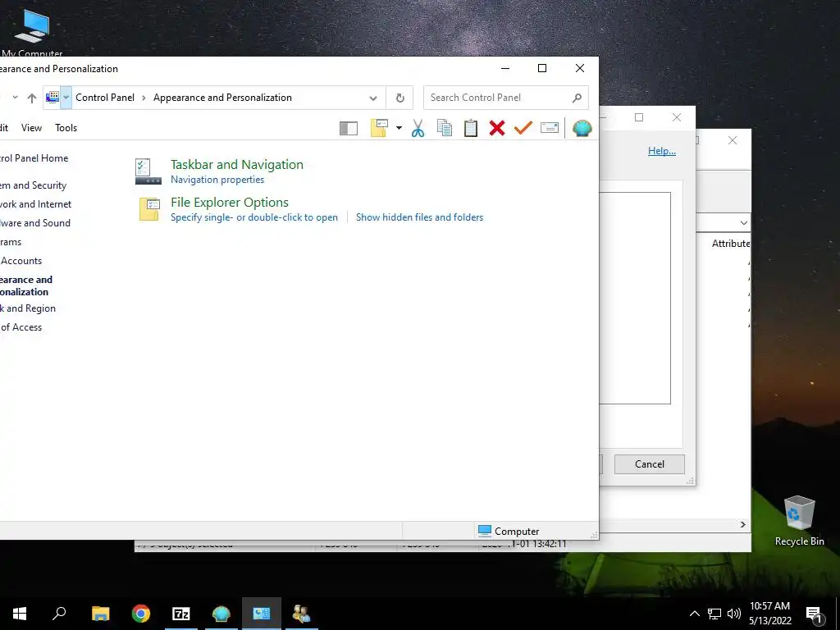Viewport: 840px width, 630px height.
Task: Open the address bar icon dropdown arrow
Action: [66, 98]
